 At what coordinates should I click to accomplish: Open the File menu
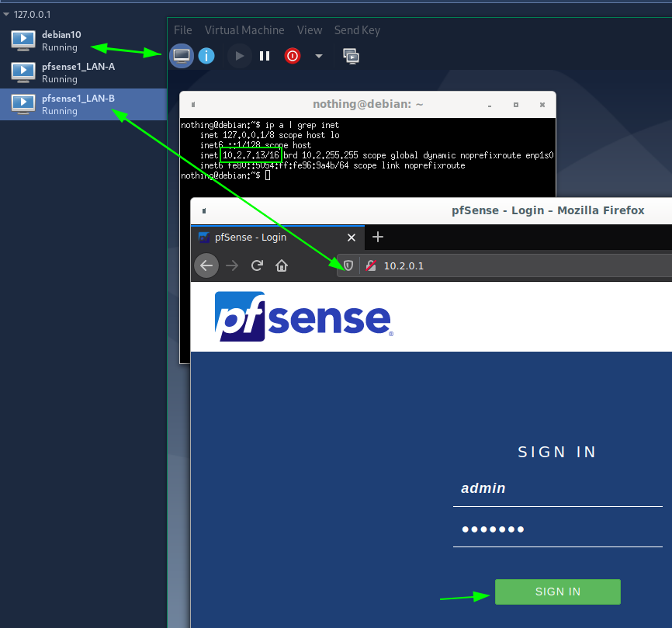tap(183, 30)
